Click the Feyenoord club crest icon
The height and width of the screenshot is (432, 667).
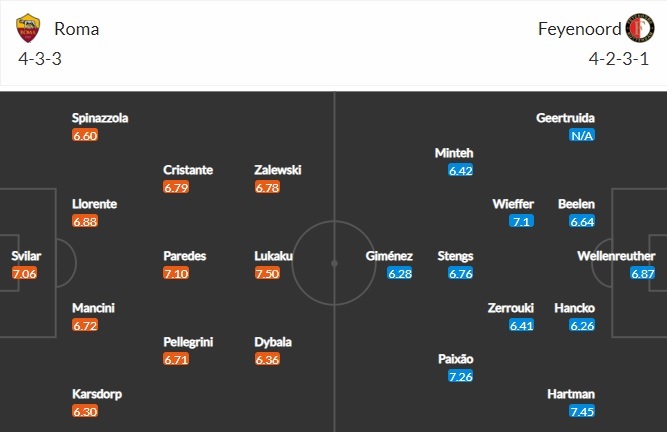point(638,29)
